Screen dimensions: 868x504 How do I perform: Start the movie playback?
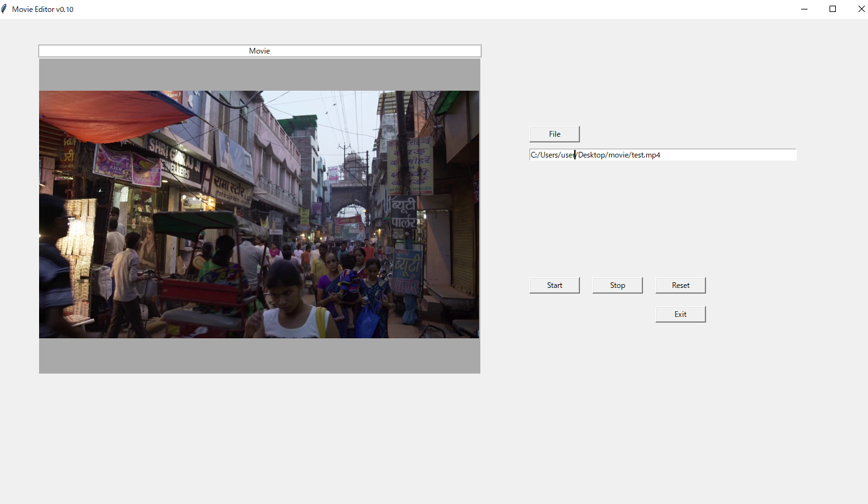click(554, 285)
